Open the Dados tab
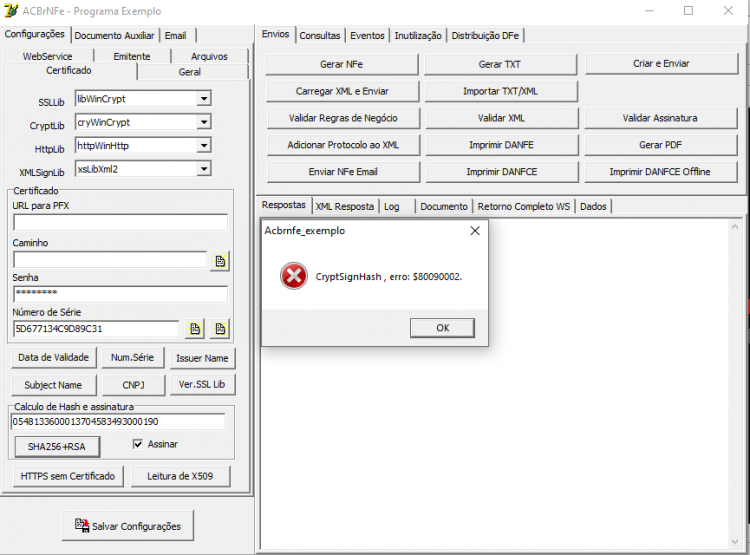Viewport: 750px width, 555px height. point(593,206)
